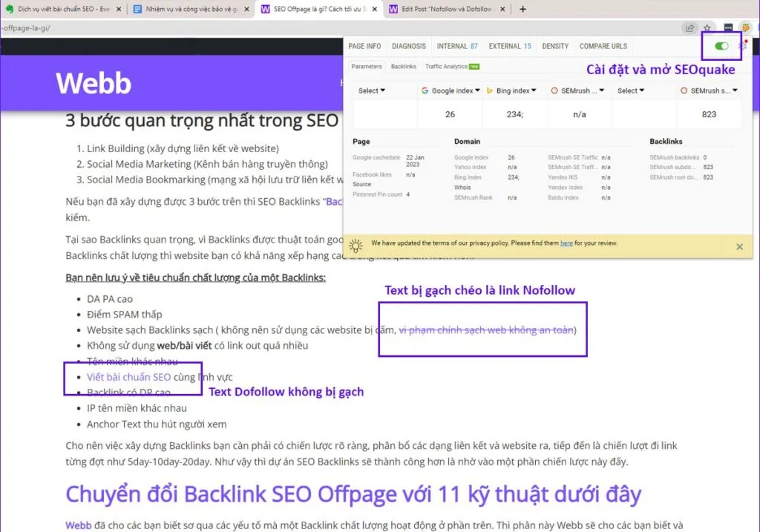Select the Traffic Analytics sub-tab
760x532 pixels.
452,66
